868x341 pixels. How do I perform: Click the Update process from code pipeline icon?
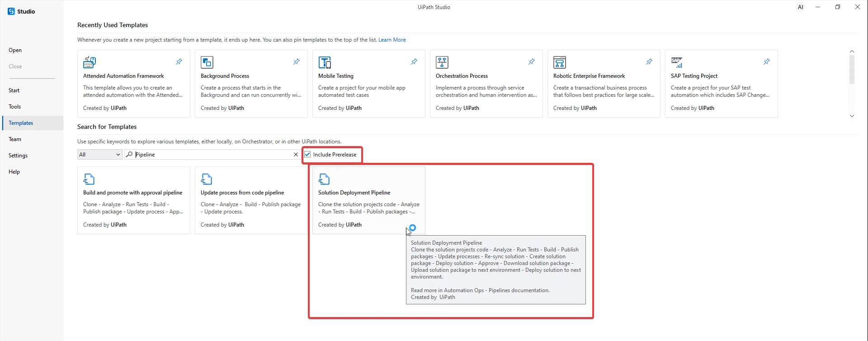[207, 179]
